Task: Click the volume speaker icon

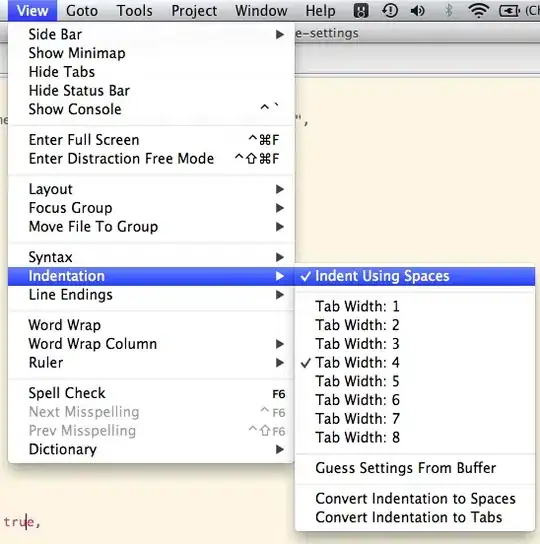Action: 417,11
